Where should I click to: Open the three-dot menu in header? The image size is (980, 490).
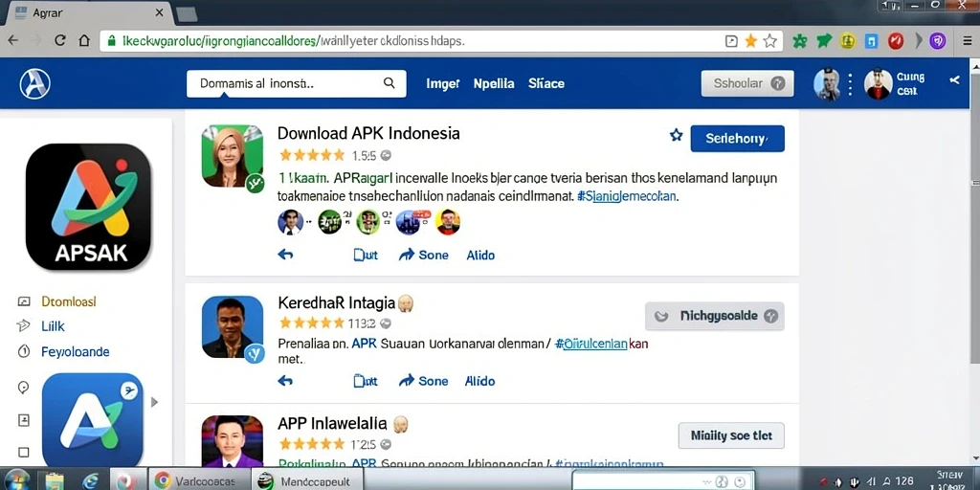[x=850, y=84]
